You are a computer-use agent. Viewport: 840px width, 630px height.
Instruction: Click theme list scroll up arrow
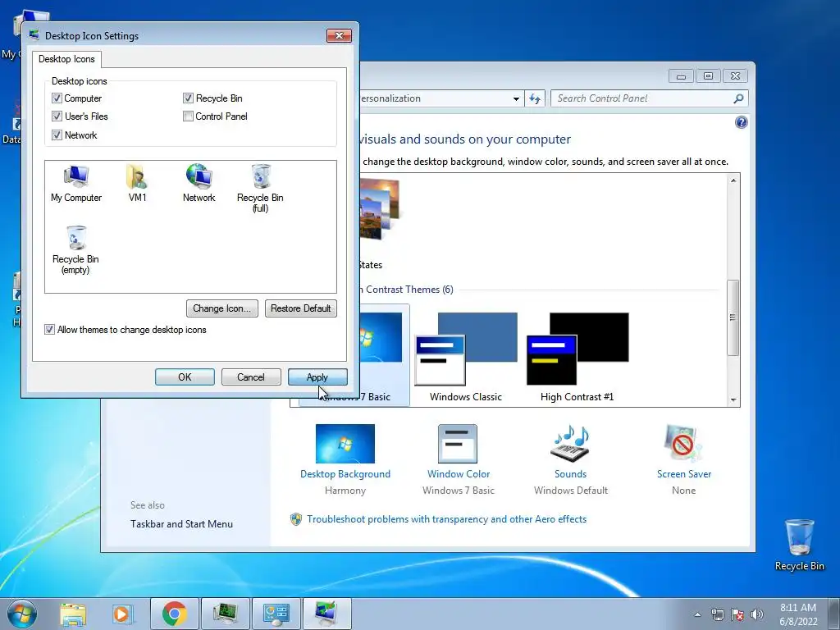[x=733, y=180]
